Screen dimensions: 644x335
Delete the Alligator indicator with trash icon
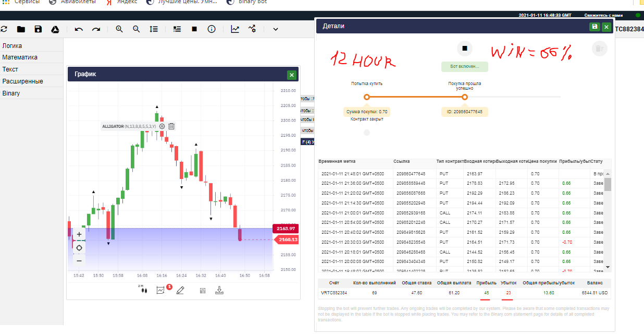coord(171,126)
